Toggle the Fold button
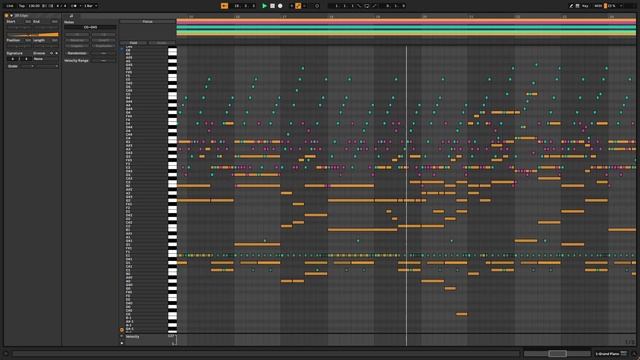The image size is (640, 360). coord(133,42)
